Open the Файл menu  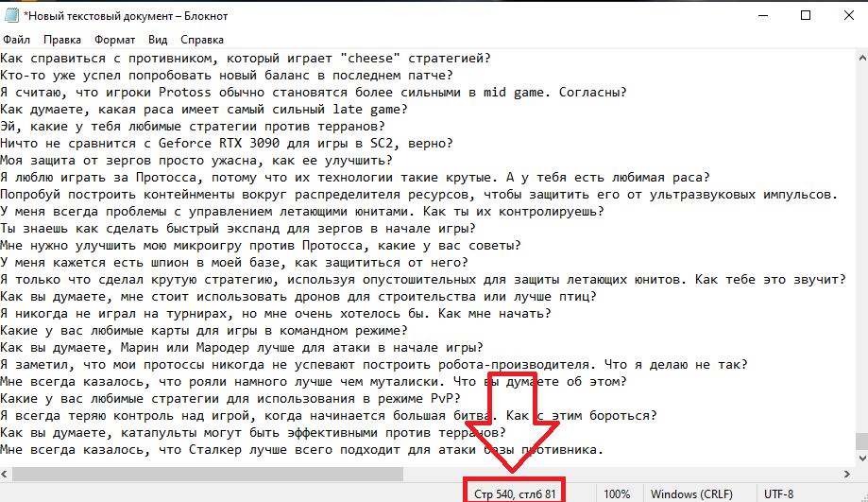[17, 40]
